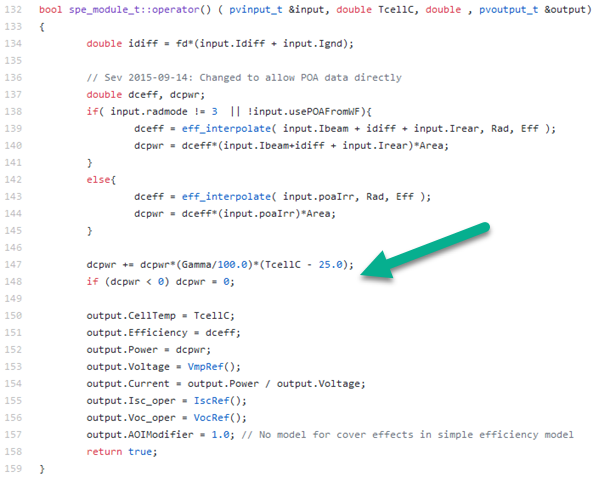Select line number 134
The image size is (599, 477).
click(x=13, y=44)
